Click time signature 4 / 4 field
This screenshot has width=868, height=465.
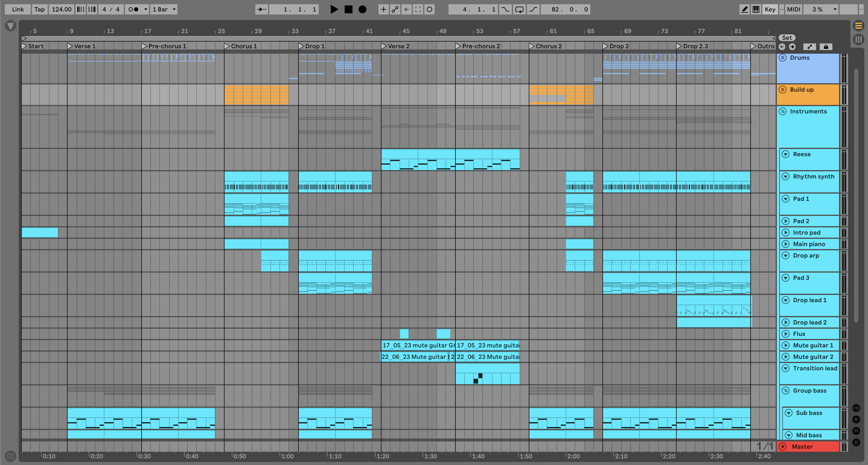(x=111, y=9)
